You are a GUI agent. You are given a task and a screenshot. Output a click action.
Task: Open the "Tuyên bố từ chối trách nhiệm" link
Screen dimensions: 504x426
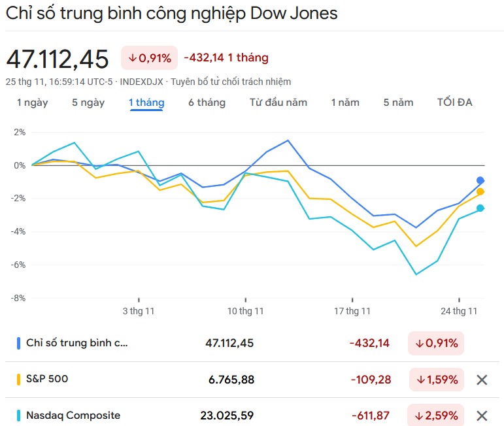point(231,82)
